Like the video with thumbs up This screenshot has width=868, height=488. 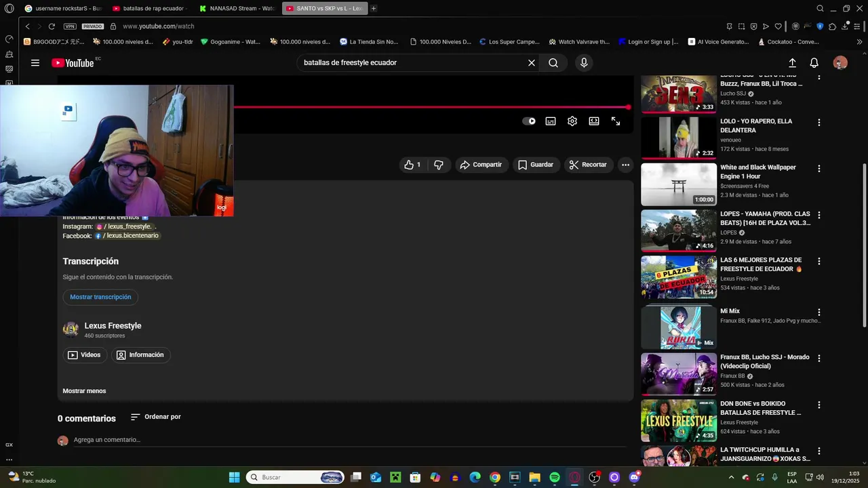(x=412, y=165)
